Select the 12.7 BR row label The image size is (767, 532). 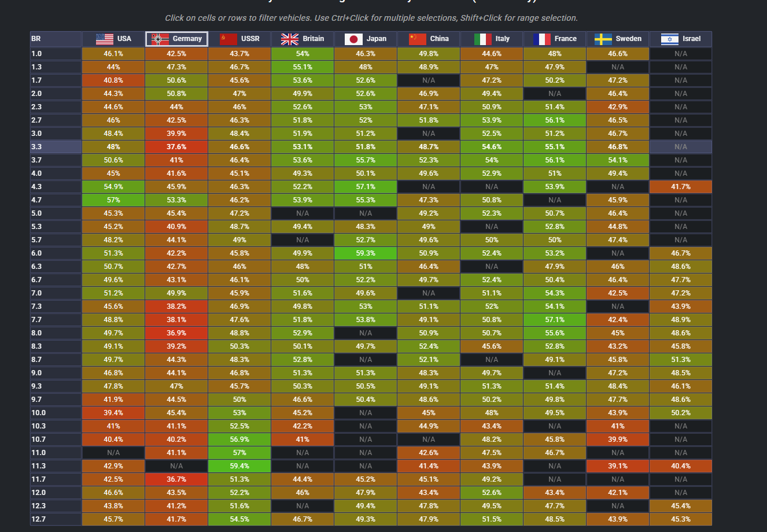[56, 519]
